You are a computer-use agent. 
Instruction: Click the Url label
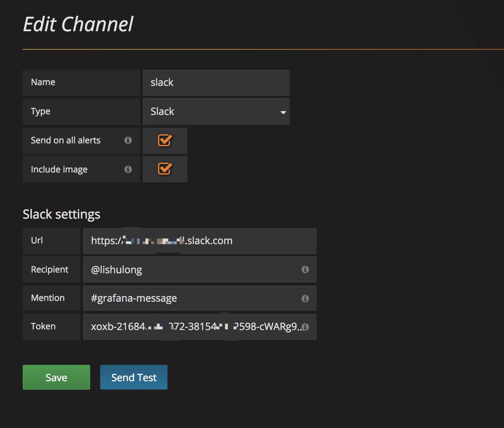pyautogui.click(x=37, y=241)
